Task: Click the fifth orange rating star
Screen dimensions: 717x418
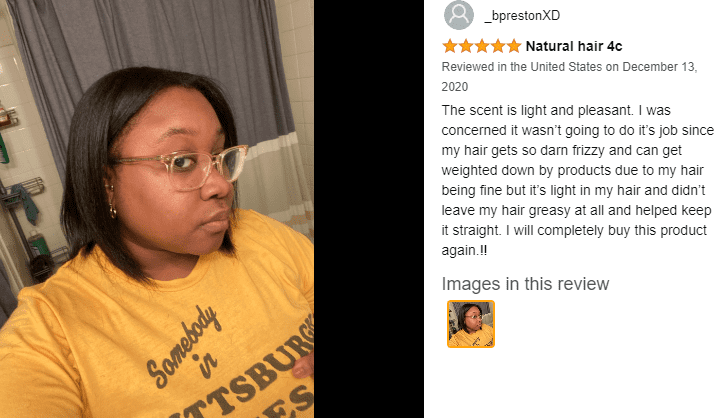Action: point(514,46)
